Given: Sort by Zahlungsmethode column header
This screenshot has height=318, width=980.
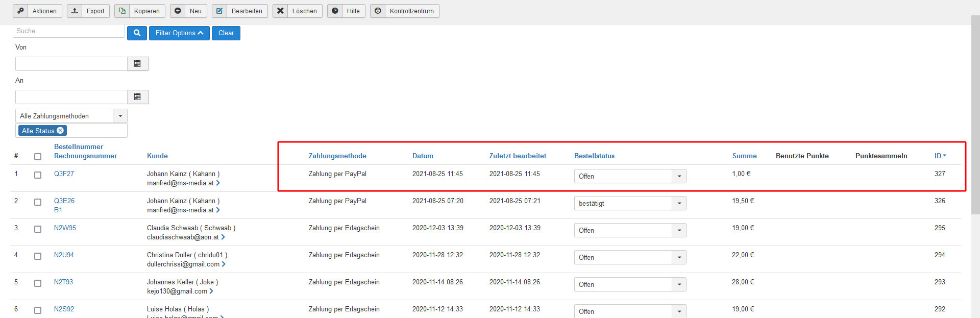Looking at the screenshot, I should [337, 156].
